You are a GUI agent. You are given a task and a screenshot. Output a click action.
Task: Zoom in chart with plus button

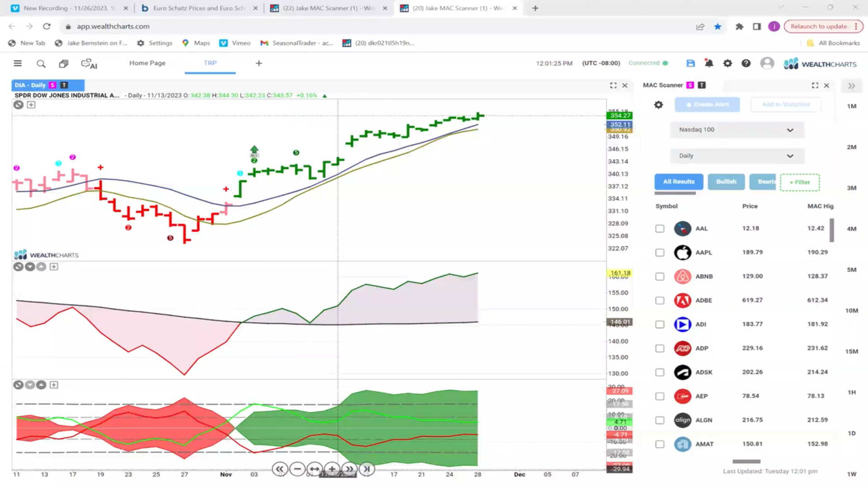(x=332, y=469)
